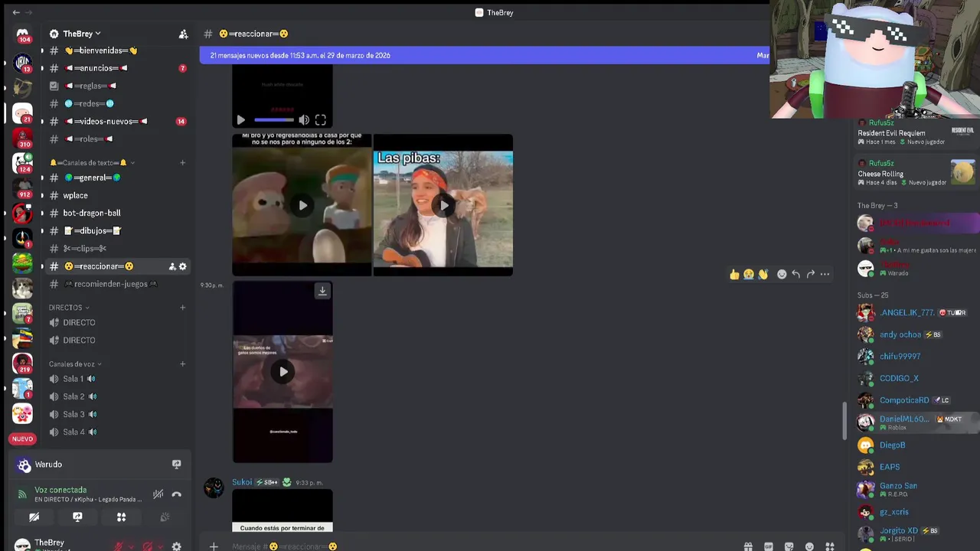Open dibujos channel

point(115,230)
